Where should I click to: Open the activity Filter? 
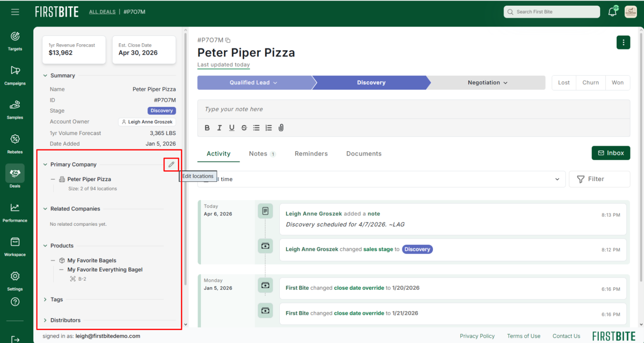pyautogui.click(x=599, y=179)
